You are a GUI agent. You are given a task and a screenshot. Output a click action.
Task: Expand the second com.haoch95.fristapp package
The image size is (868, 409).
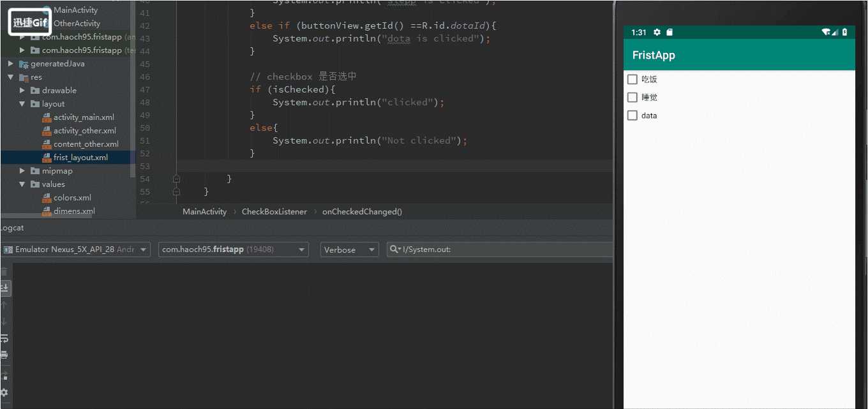pos(22,50)
